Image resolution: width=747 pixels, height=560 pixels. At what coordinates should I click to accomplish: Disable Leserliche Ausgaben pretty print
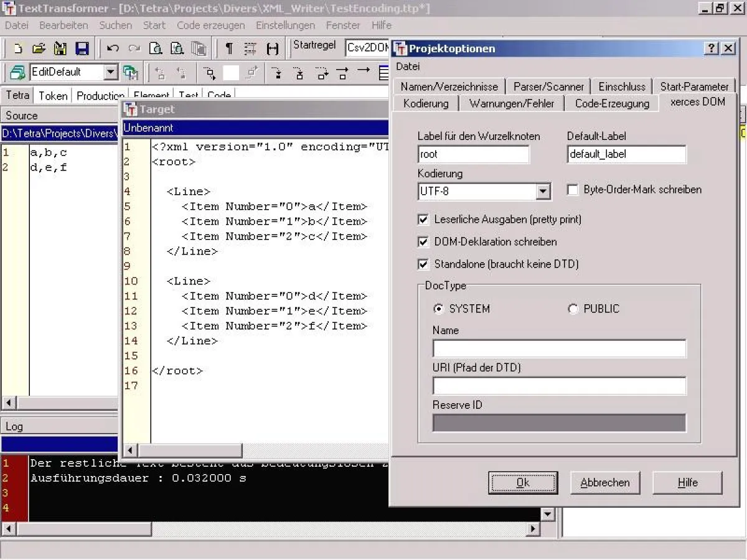[423, 219]
